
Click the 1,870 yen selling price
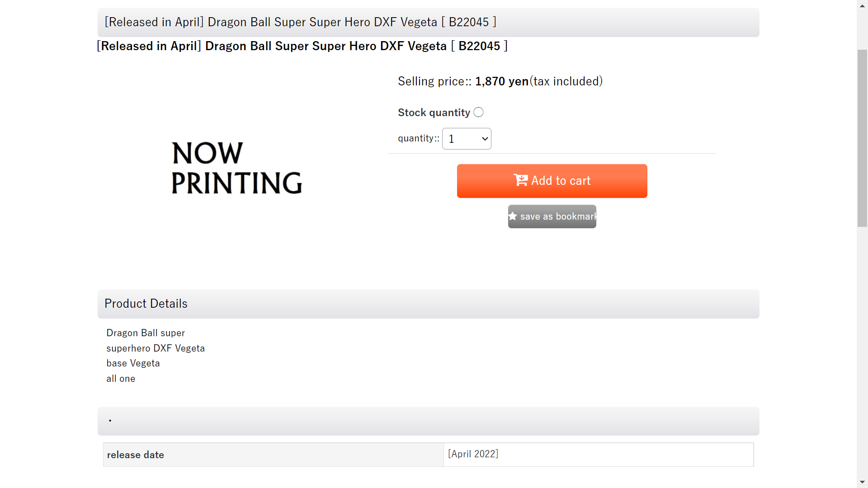click(501, 81)
